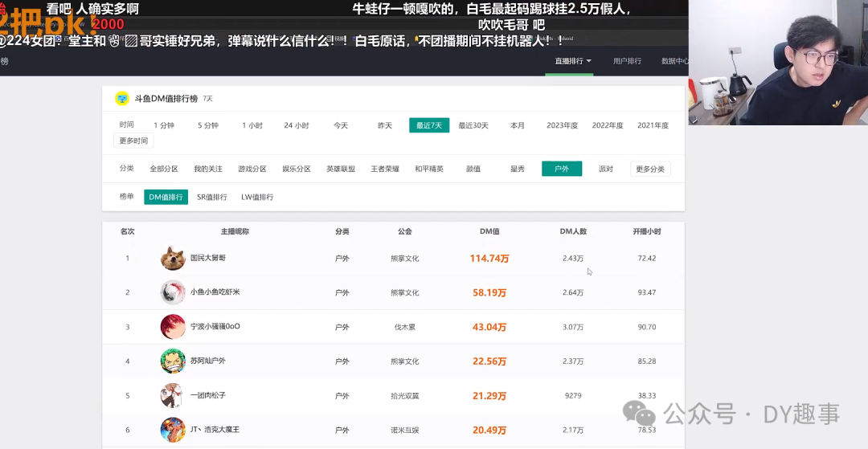Choose the 颜值 category
This screenshot has width=868, height=449.
(x=473, y=169)
